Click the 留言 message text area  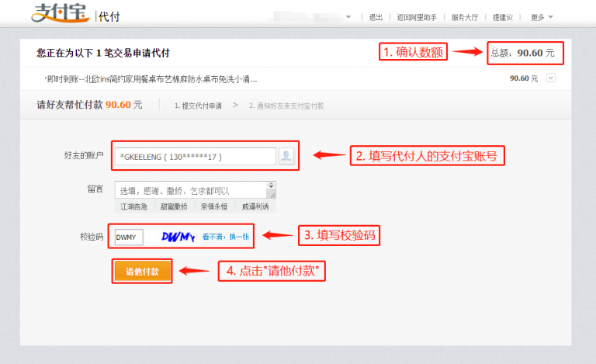click(x=192, y=190)
